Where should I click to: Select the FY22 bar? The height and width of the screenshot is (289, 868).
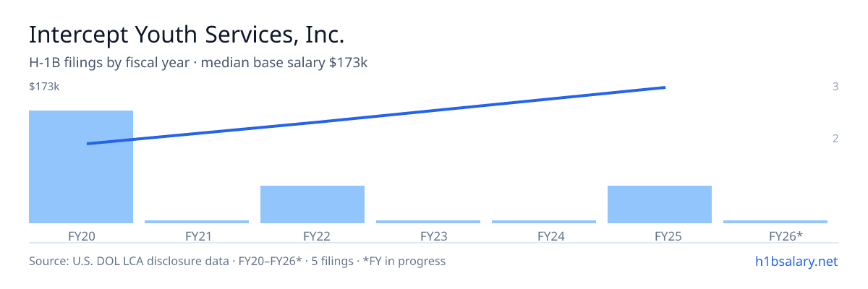point(312,204)
